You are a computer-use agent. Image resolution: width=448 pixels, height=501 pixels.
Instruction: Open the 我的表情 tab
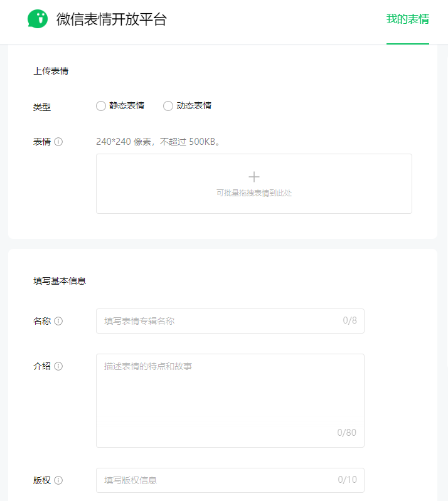pyautogui.click(x=407, y=19)
